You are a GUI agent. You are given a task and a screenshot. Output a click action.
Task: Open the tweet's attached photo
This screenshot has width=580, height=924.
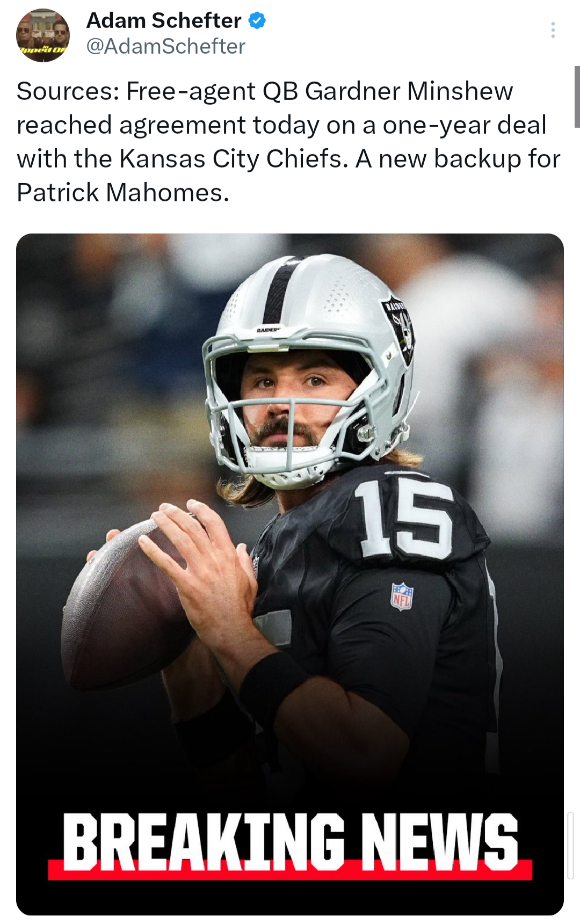click(x=290, y=574)
